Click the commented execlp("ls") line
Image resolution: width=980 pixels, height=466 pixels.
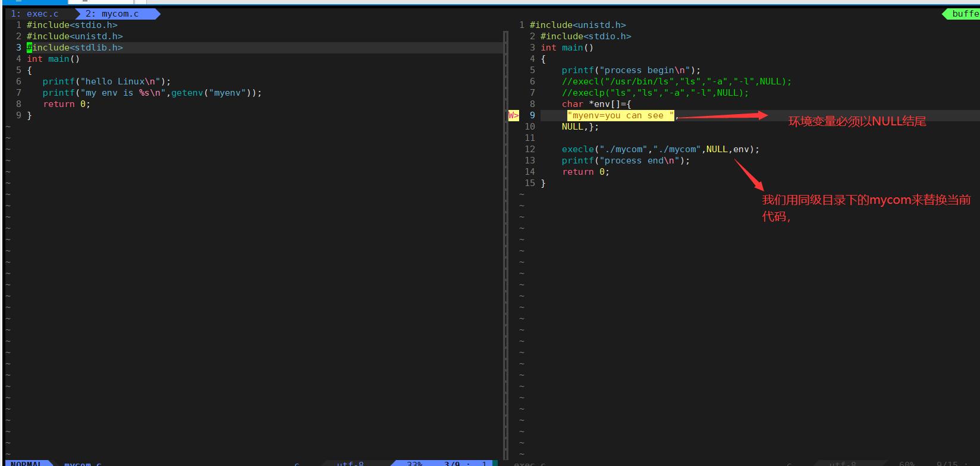point(655,93)
